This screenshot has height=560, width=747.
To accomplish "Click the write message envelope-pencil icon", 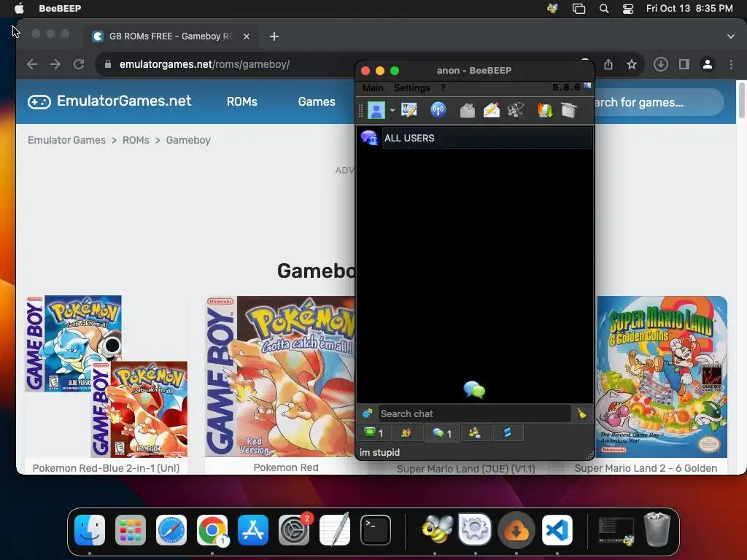I will point(491,110).
